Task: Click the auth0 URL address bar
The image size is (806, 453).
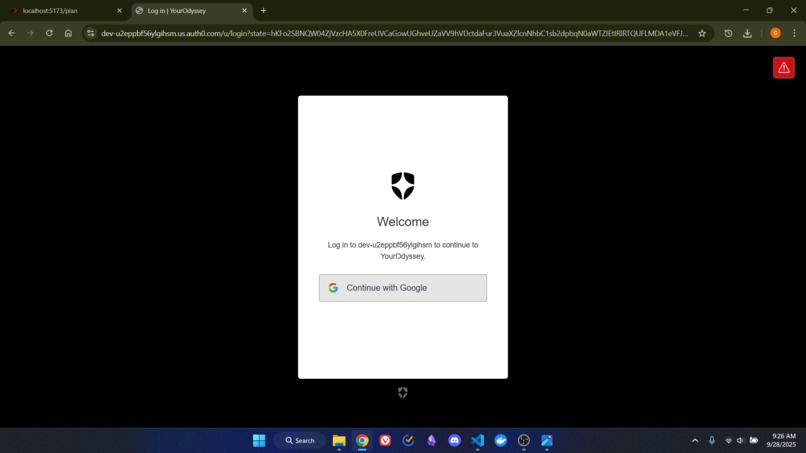Action: [394, 33]
